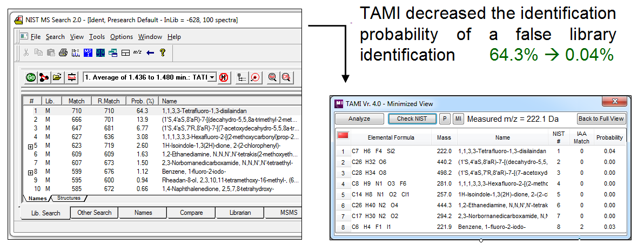The height and width of the screenshot is (250, 644).
Task: Click the Paste clipboard icon in NIST toolbar
Action: [51, 52]
